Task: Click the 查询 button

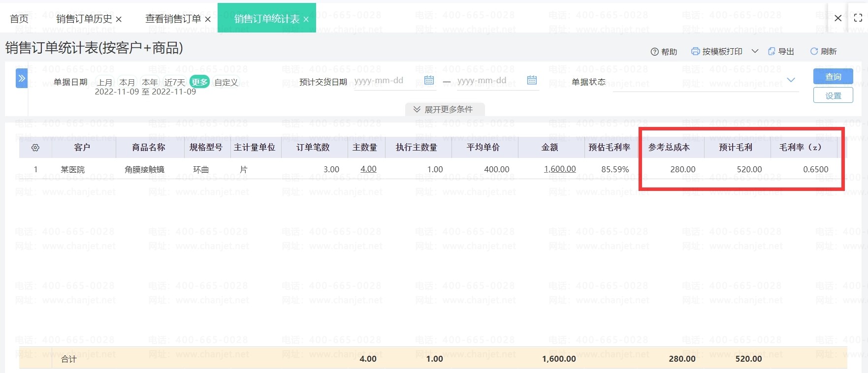Action: pyautogui.click(x=833, y=77)
